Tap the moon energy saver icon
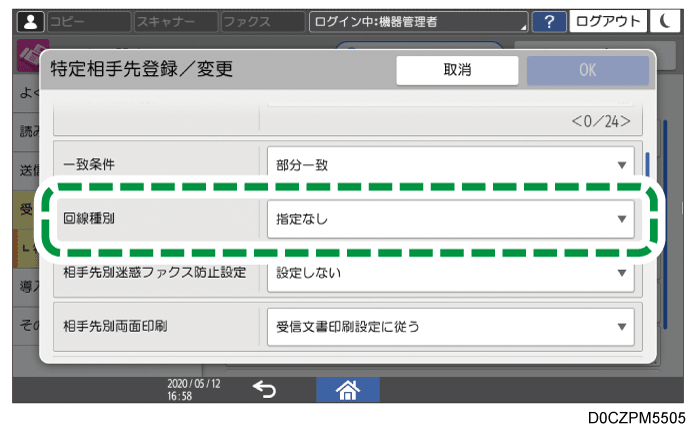This screenshot has height=431, width=695. [x=664, y=21]
